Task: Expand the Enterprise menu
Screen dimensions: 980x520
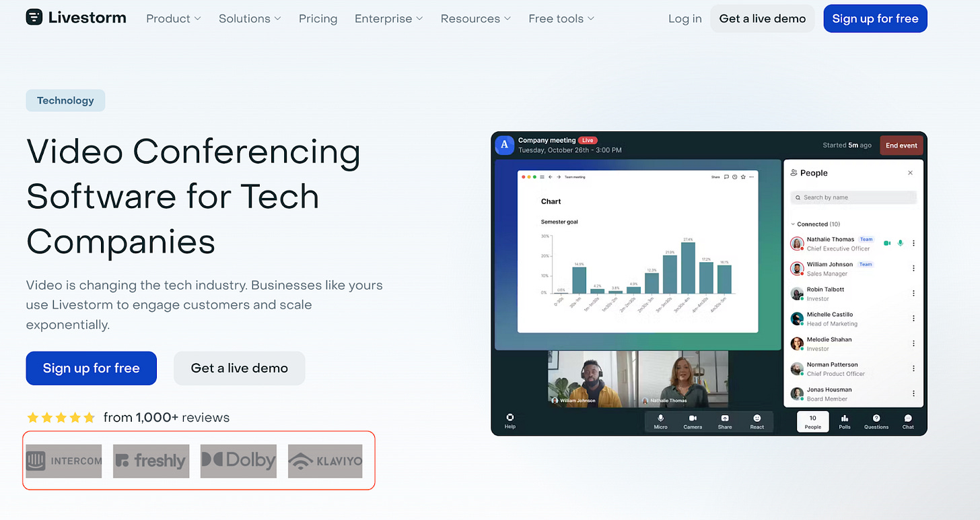Action: pos(389,19)
